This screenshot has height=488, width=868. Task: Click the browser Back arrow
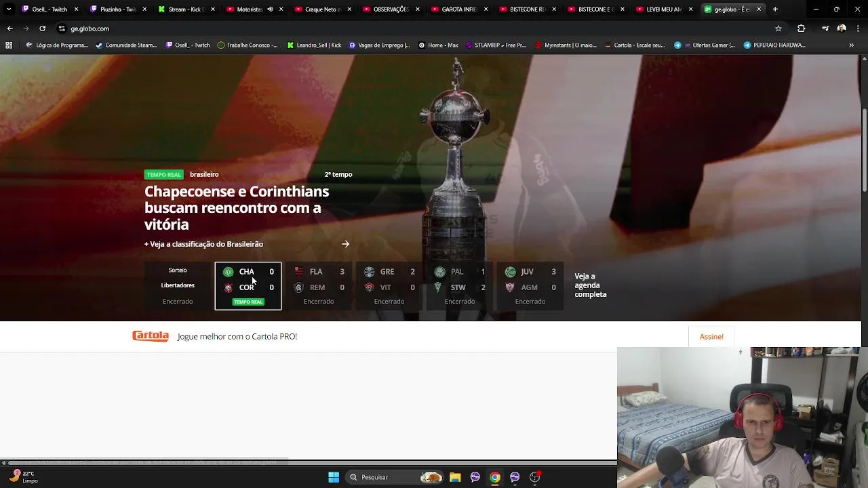(x=9, y=28)
